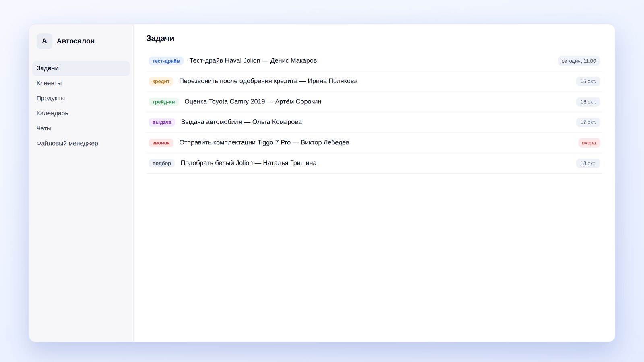Open Чаты from the sidebar
The image size is (644, 362).
click(x=81, y=128)
